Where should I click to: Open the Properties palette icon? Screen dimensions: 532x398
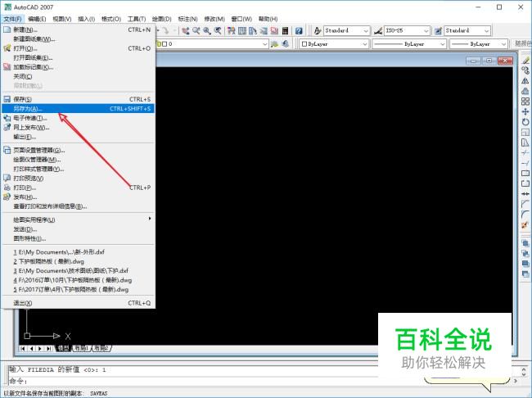[x=232, y=31]
